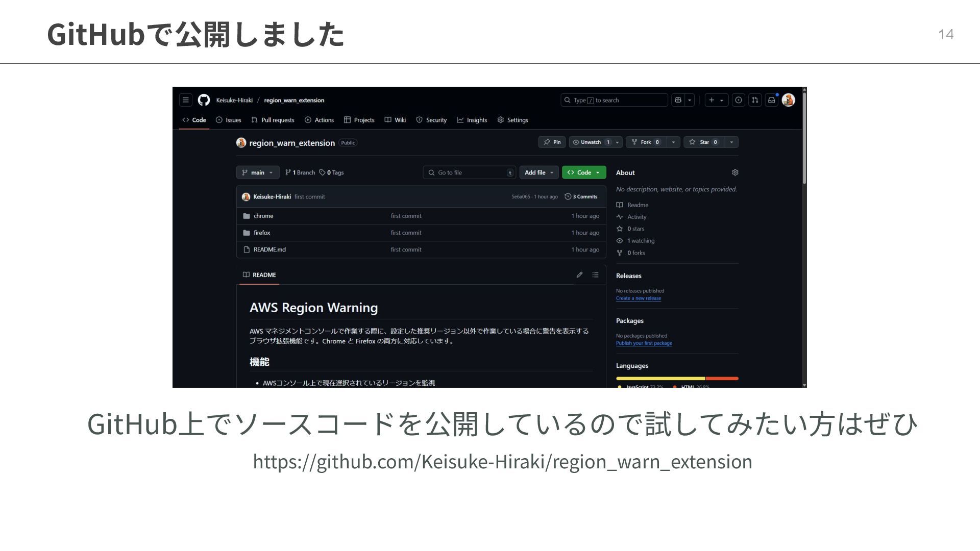Show the README outline list icon
980x551 pixels.
(x=595, y=274)
